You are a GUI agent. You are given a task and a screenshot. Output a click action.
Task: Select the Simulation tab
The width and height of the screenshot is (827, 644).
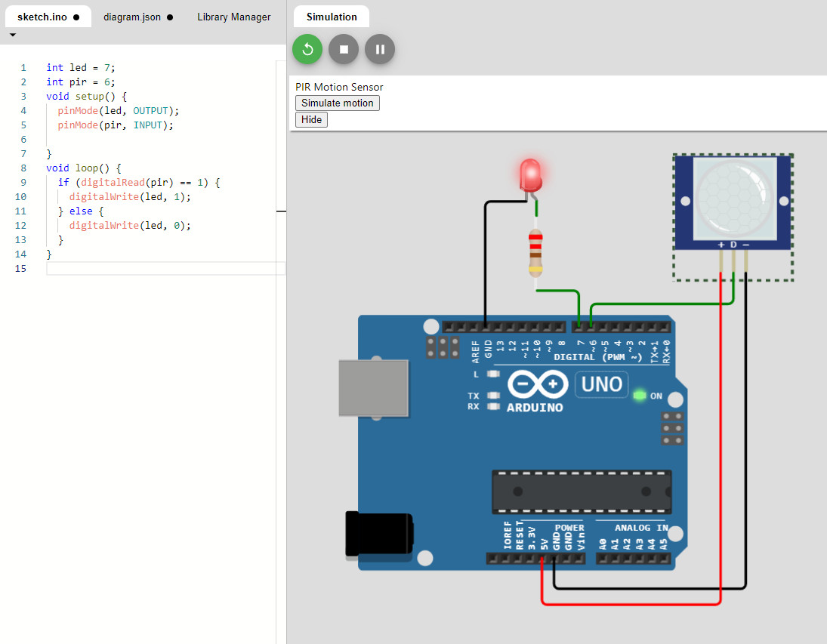332,17
